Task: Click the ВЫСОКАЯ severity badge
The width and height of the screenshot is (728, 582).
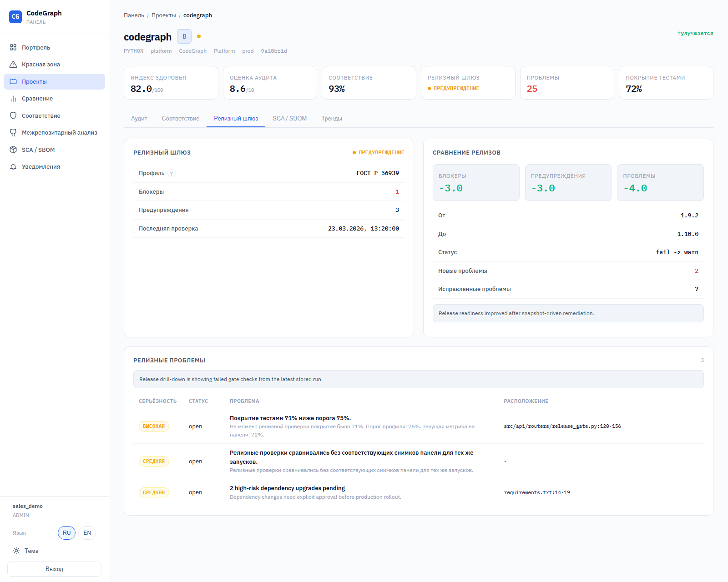Action: point(154,426)
